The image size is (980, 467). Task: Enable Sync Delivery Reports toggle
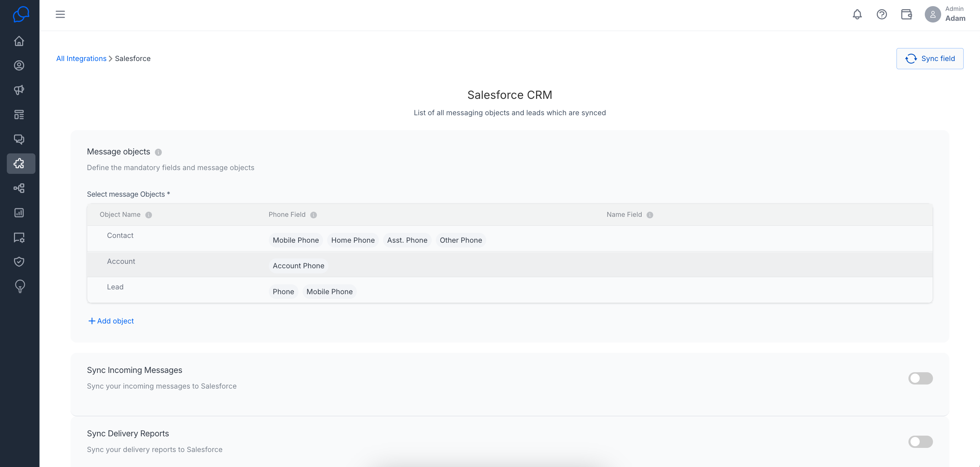[920, 442]
